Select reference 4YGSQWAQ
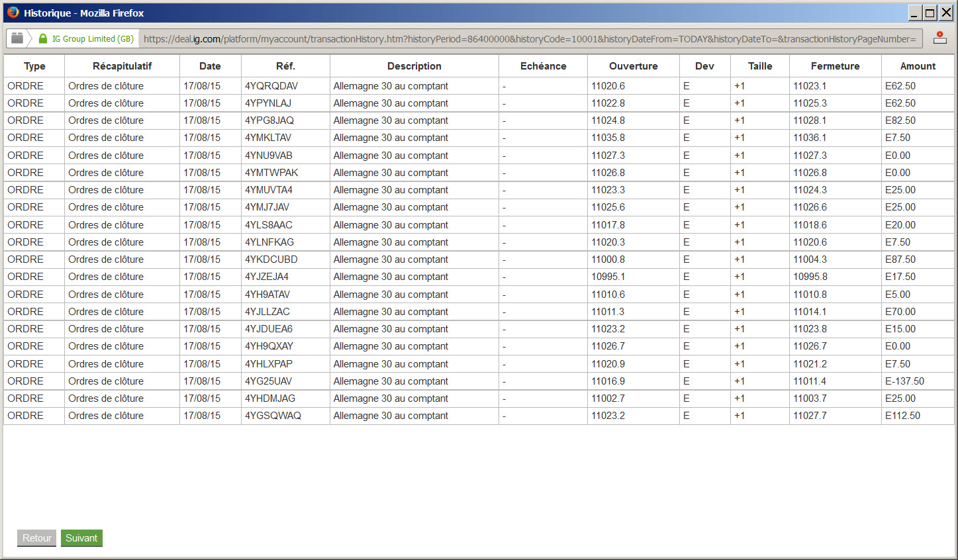Viewport: 958px width, 560px height. 273,416
